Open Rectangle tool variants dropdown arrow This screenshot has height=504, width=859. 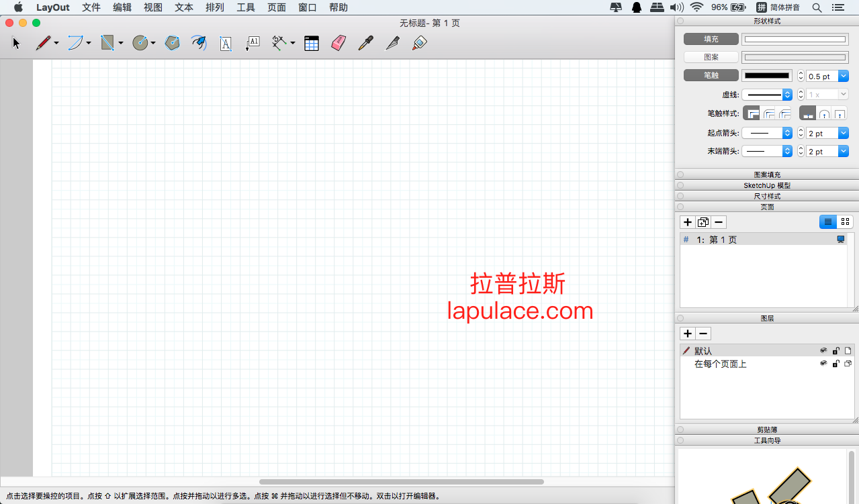(x=121, y=44)
